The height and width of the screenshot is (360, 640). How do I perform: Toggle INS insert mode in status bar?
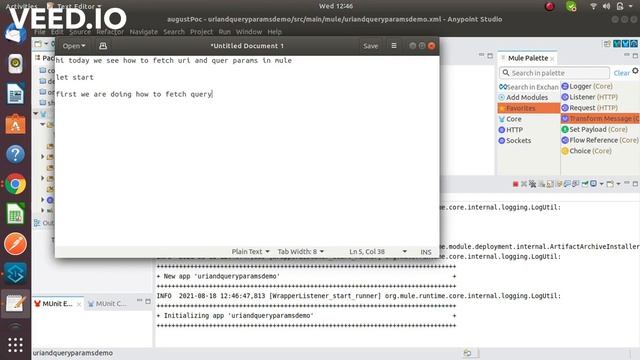(426, 252)
